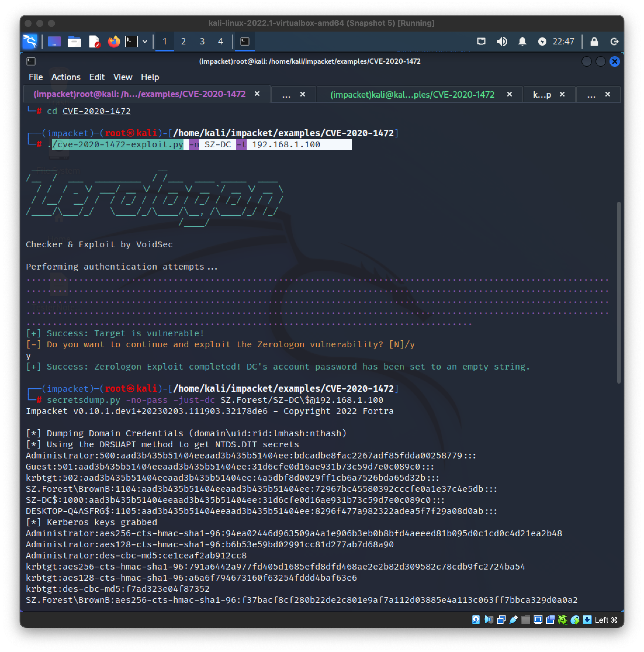Click the VirtualBox mouse integration icon
The height and width of the screenshot is (652, 644).
(575, 620)
